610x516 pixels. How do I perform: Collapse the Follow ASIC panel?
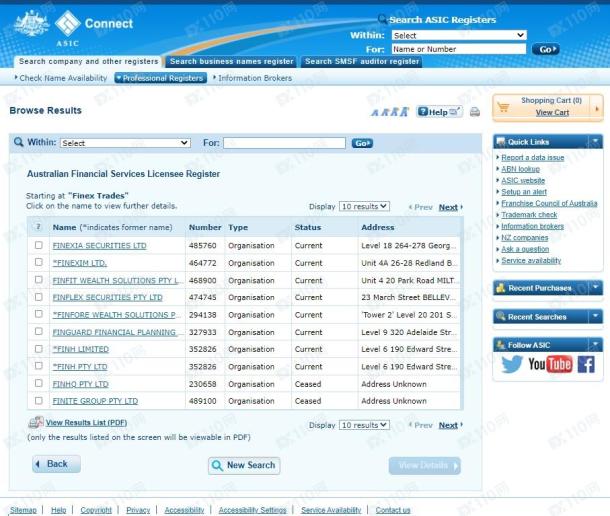(x=595, y=345)
